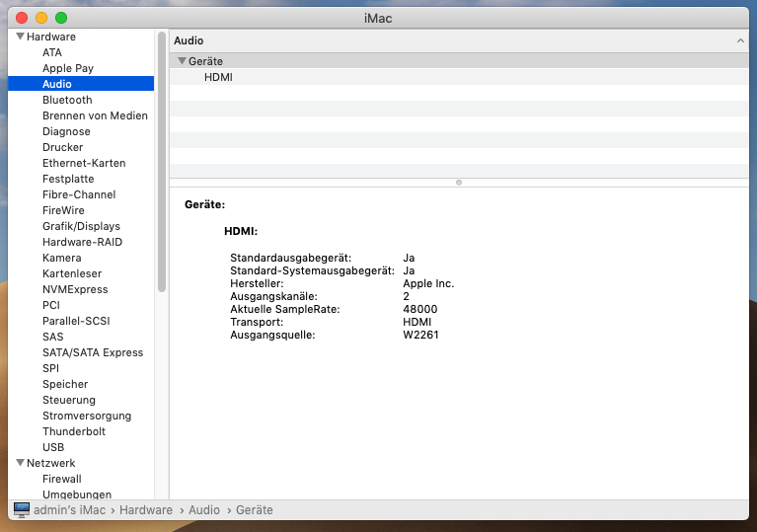Click the Audio column header
The image size is (757, 532).
pos(459,41)
